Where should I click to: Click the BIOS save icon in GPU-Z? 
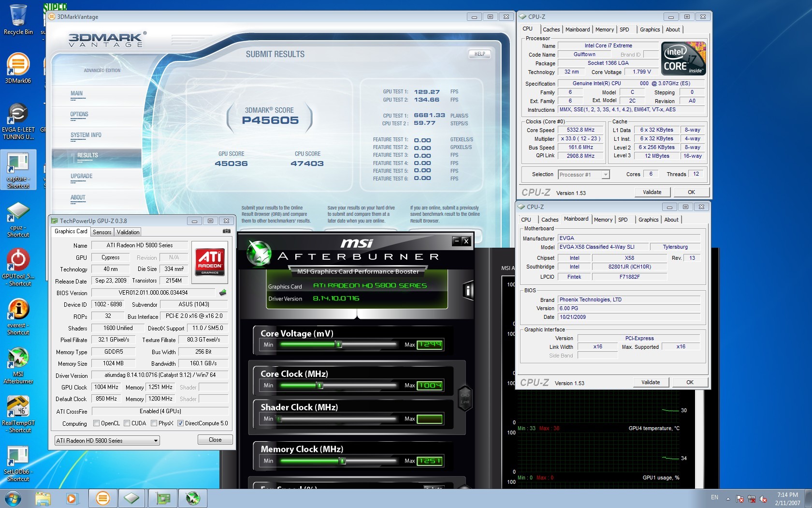223,293
